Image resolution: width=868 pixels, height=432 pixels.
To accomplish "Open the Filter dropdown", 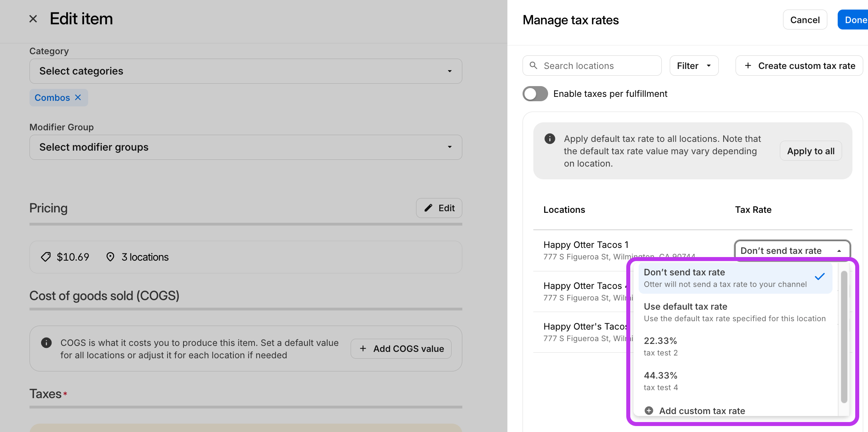I will [x=694, y=66].
